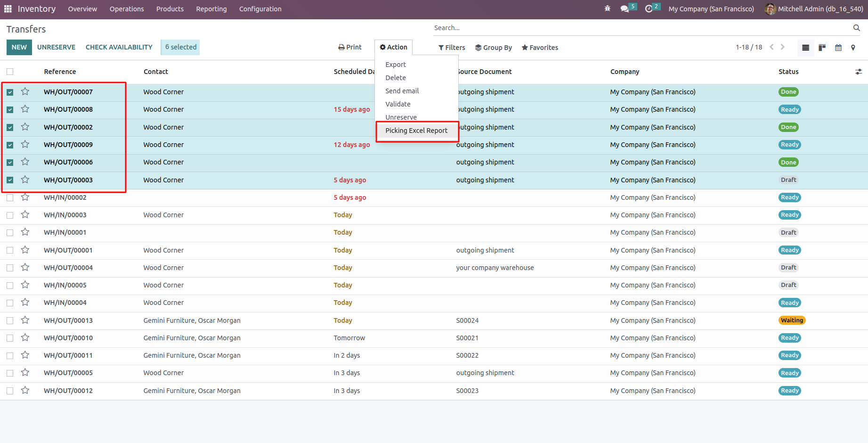Screen dimensions: 868x443
Task: Click the CHECK AVAILABILITY button
Action: coord(119,47)
